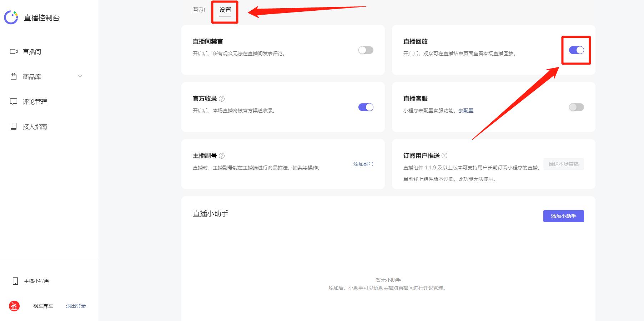Viewport: 644px width, 321px height.
Task: Click the book icon beside 接入指南
Action: [x=14, y=126]
